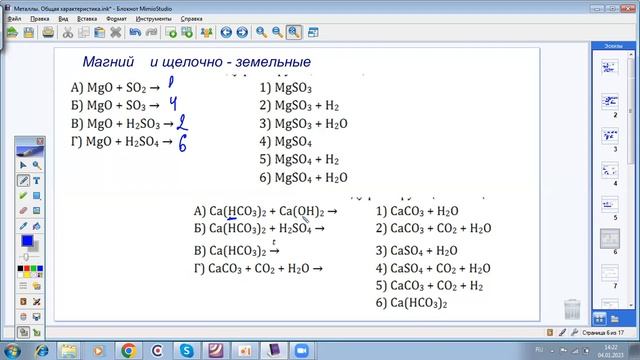640x360 pixels.
Task: Close the tools palette
Action: click(40, 141)
